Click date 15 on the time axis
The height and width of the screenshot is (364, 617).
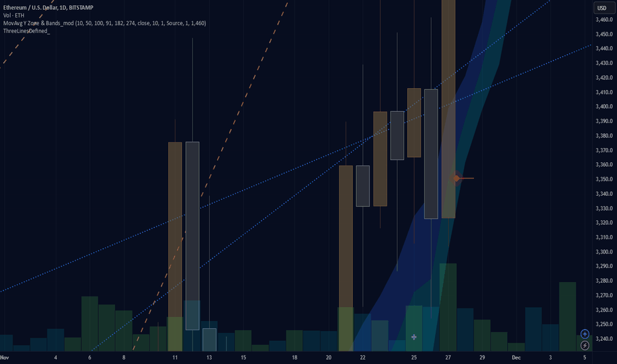click(244, 357)
